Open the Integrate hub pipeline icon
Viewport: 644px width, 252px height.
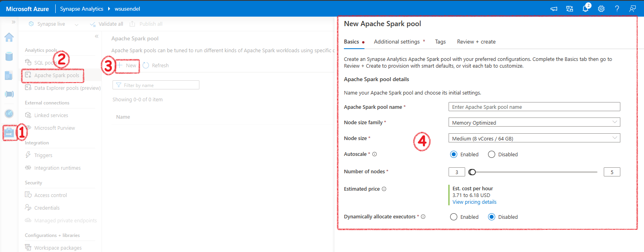tap(9, 94)
